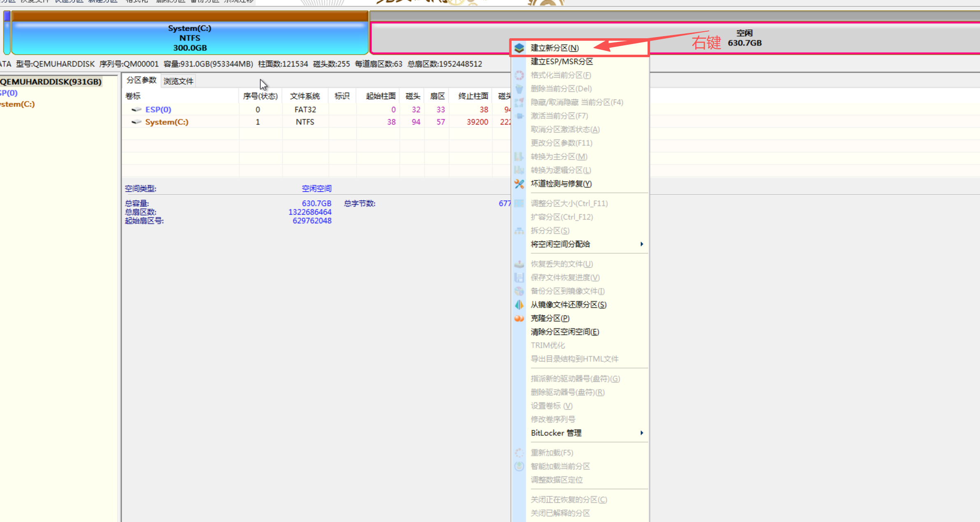Select 清除分区空闲空间 menu option
This screenshot has width=980, height=522.
[564, 332]
